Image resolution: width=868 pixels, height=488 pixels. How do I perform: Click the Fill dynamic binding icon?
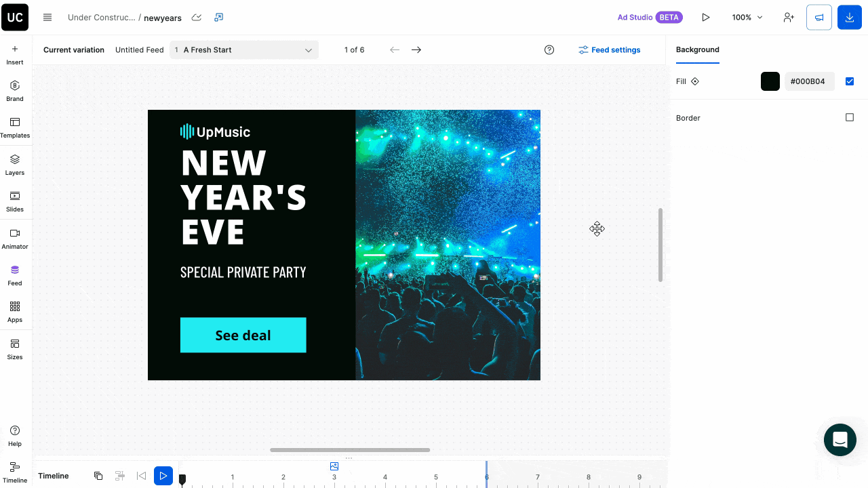[x=695, y=81]
